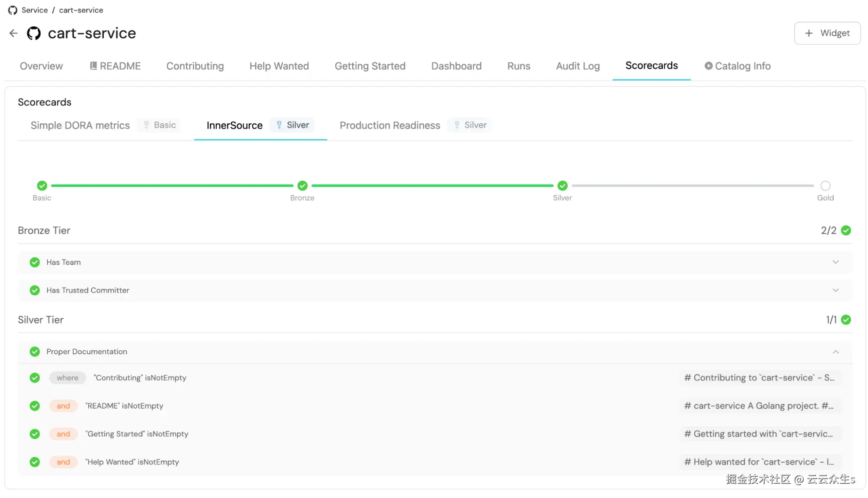Click the play icon on Catalog Info tab
Screen dimensions: 868x498
pyautogui.click(x=708, y=66)
